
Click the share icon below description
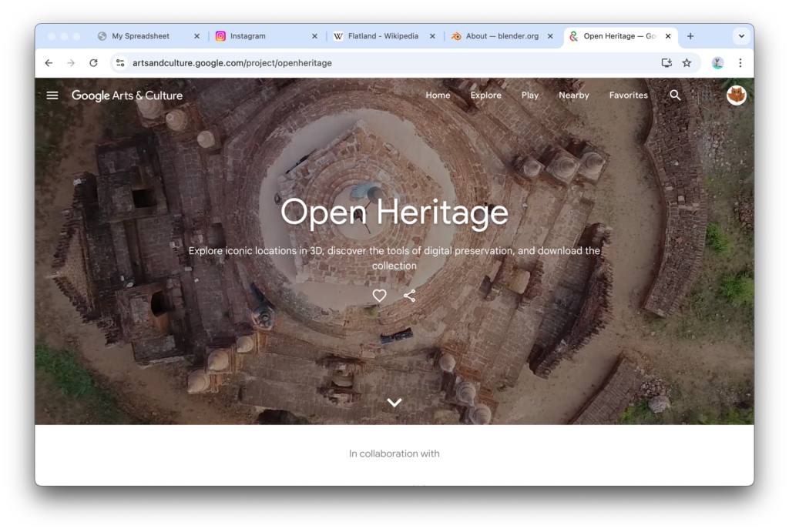409,296
